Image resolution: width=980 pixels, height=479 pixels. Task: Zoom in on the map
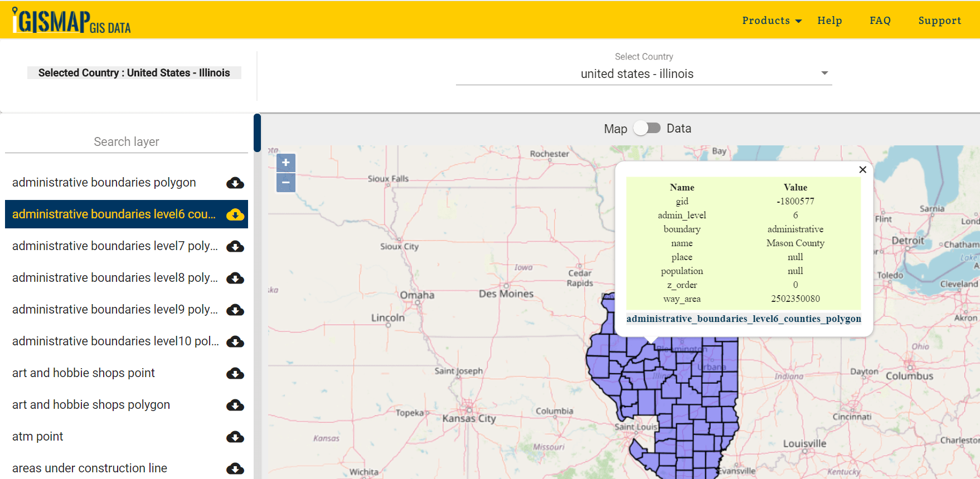click(x=286, y=163)
